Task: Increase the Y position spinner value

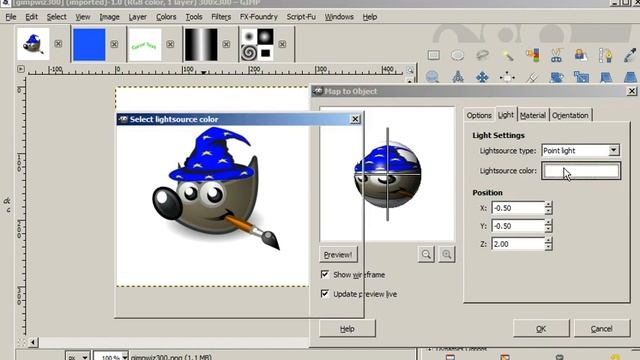Action: coord(549,222)
